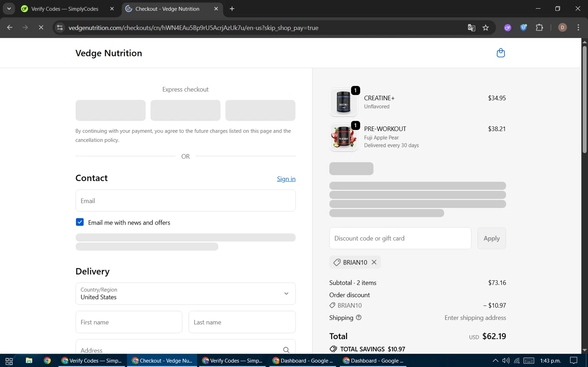This screenshot has width=588, height=367.
Task: Go back to the previous page
Action: pyautogui.click(x=10, y=27)
